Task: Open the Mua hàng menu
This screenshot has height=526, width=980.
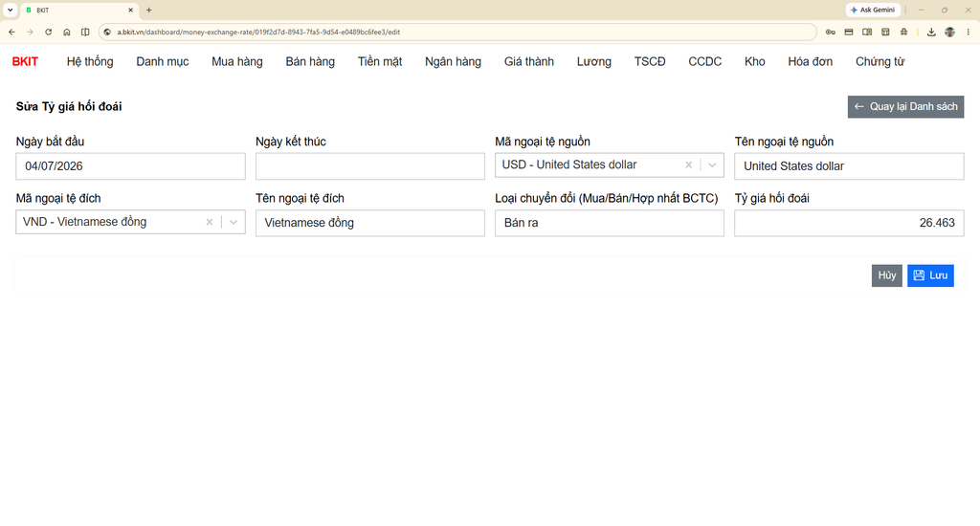Action: [237, 61]
